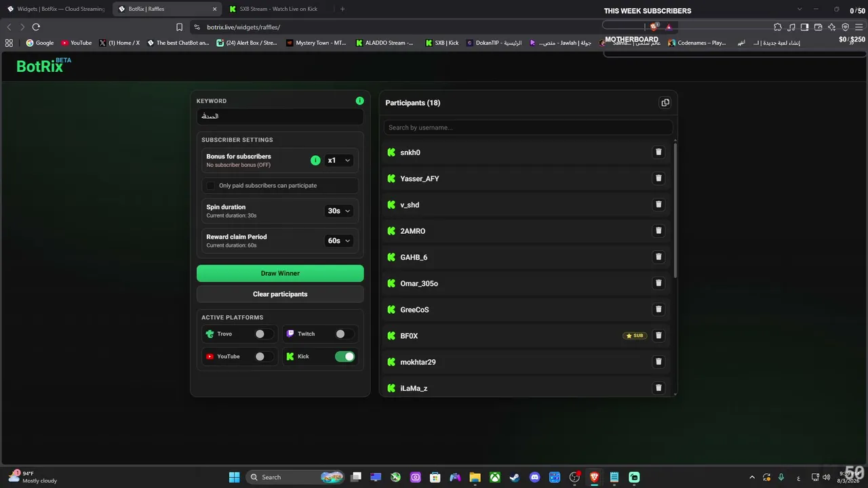868x488 pixels.
Task: Copy the participants list icon
Action: [665, 103]
